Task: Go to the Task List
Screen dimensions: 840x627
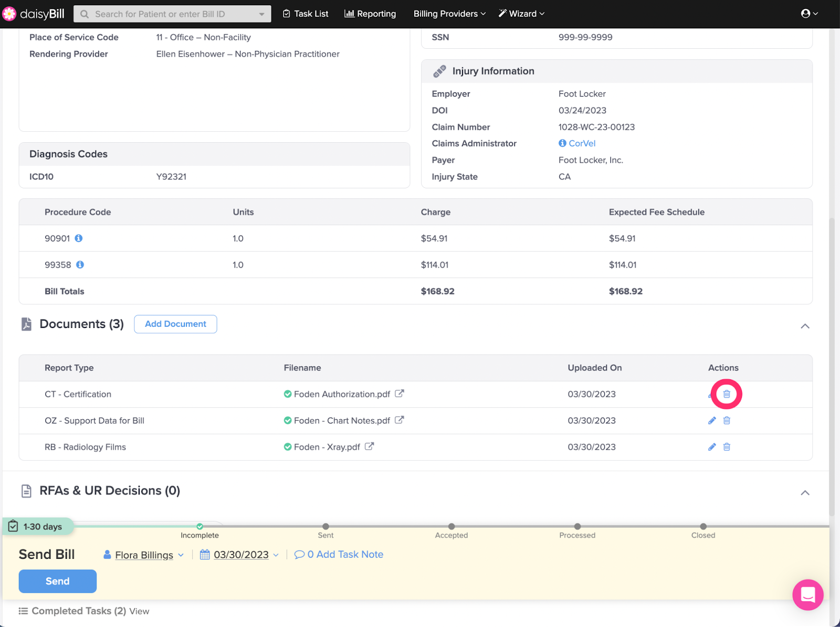Action: (306, 14)
